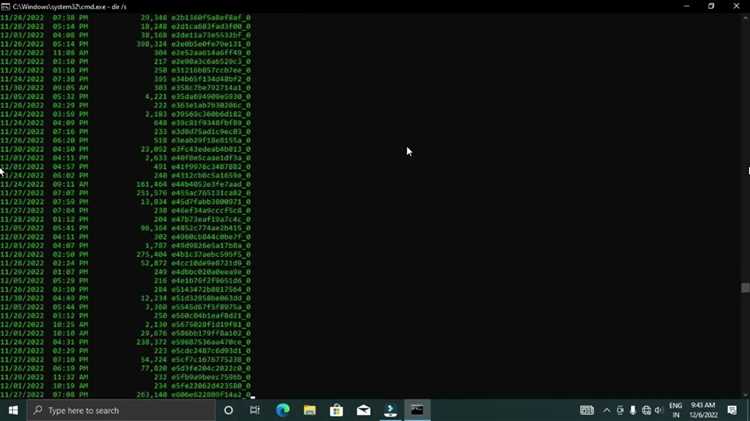Screen dimensions: 750x421
Task: Show hidden system tray icons
Action: tap(607, 410)
